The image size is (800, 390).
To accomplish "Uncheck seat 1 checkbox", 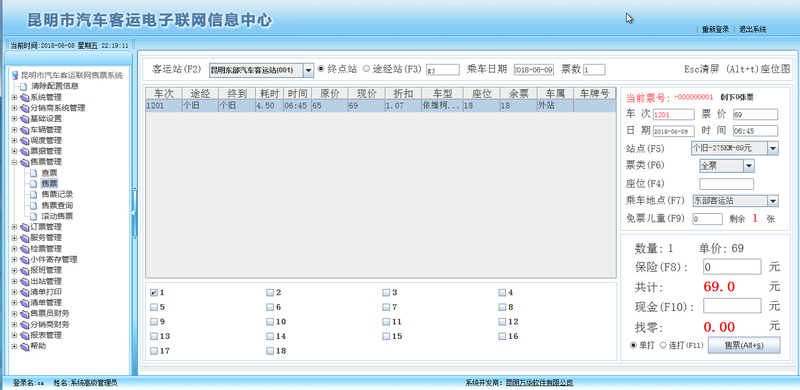I will [x=154, y=293].
